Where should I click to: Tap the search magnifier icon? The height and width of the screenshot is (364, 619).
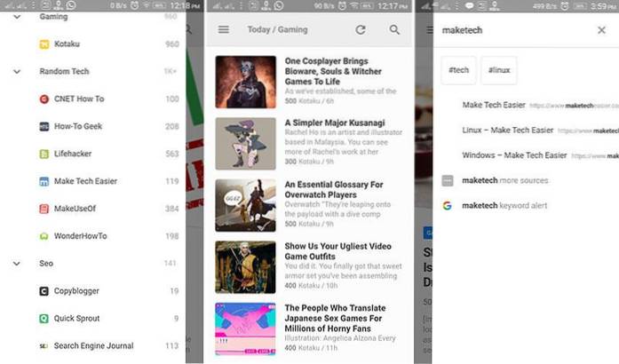(394, 29)
